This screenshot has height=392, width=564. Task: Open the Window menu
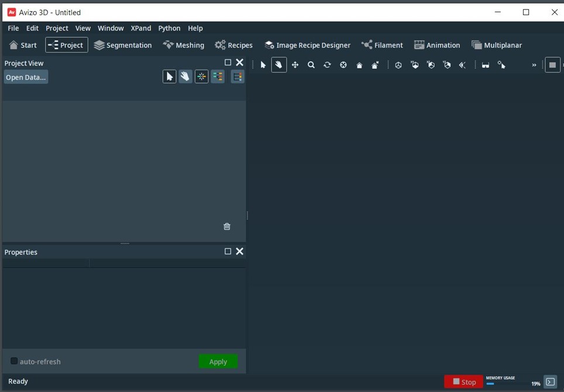111,28
